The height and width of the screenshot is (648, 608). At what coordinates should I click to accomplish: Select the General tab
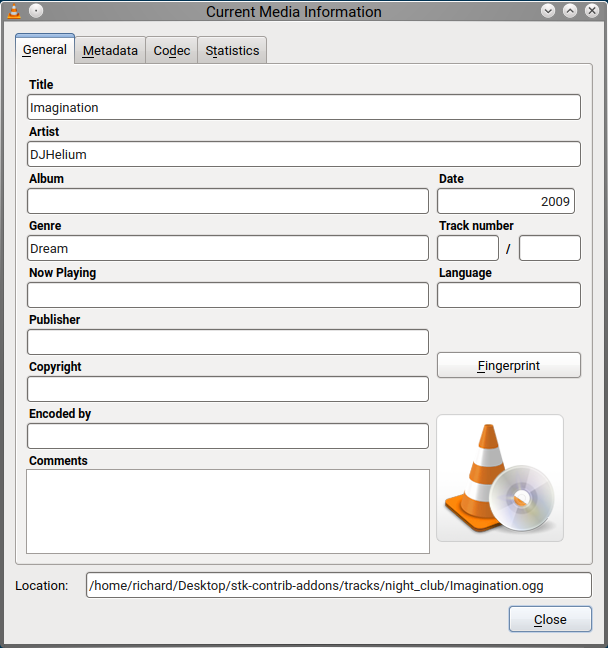click(x=45, y=49)
